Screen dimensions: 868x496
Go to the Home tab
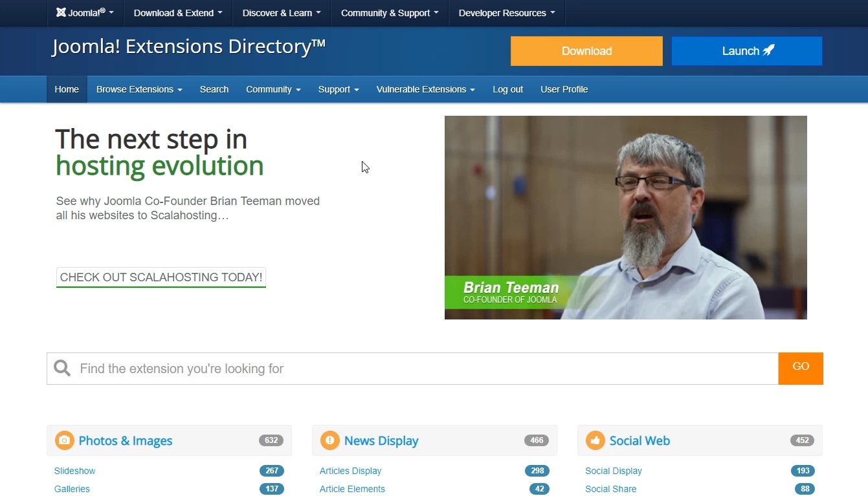coord(67,89)
